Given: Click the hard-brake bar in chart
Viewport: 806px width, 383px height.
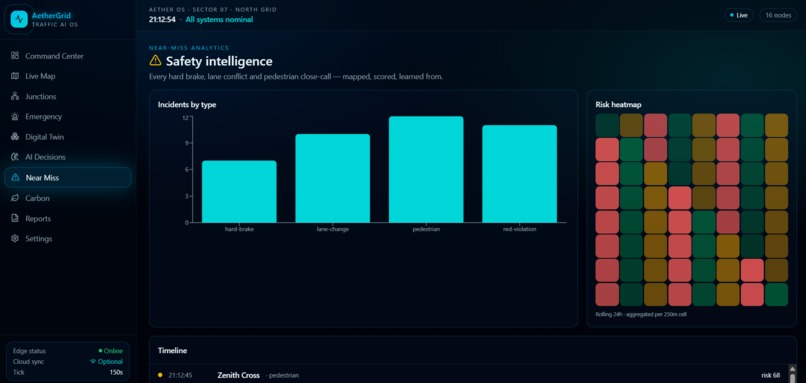Looking at the screenshot, I should click(239, 192).
